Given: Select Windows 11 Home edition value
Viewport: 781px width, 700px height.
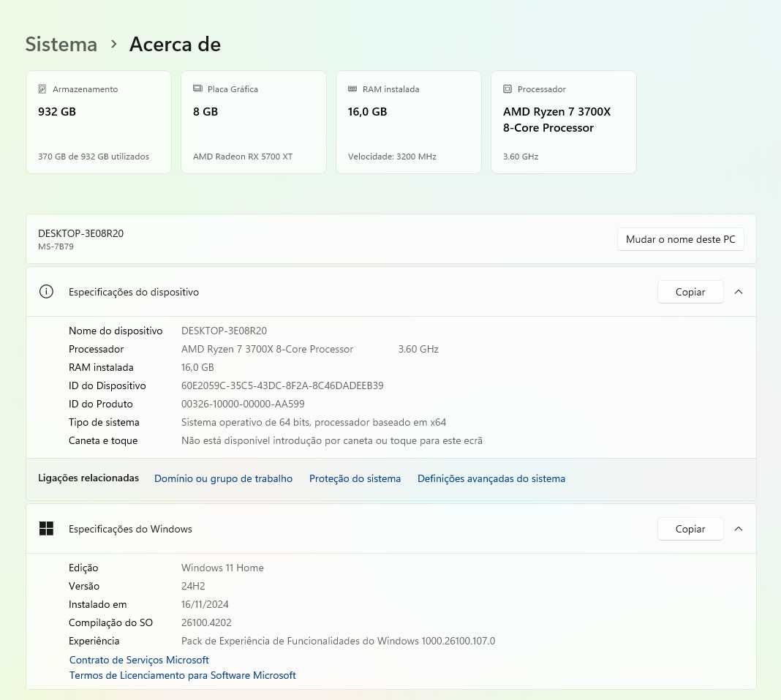Looking at the screenshot, I should 222,568.
